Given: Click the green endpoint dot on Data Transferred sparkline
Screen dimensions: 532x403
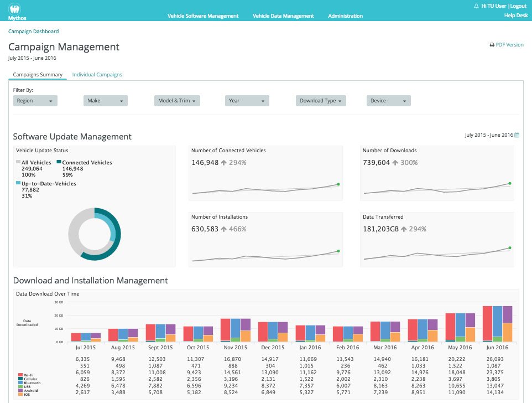Looking at the screenshot, I should pyautogui.click(x=509, y=248).
